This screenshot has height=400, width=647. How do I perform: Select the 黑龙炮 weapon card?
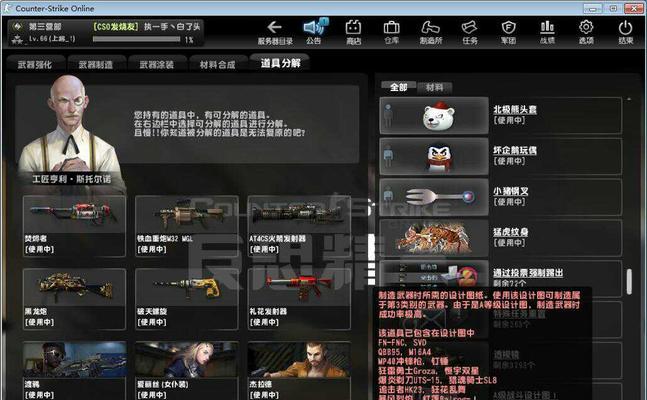click(74, 299)
